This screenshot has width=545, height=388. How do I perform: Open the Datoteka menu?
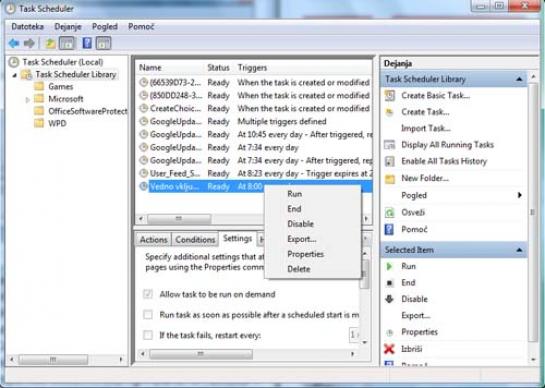point(27,27)
